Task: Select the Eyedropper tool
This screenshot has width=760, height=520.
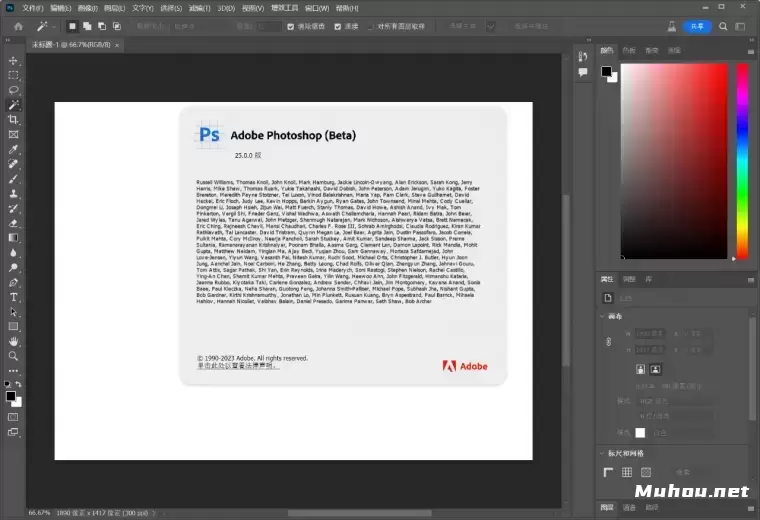Action: point(13,149)
